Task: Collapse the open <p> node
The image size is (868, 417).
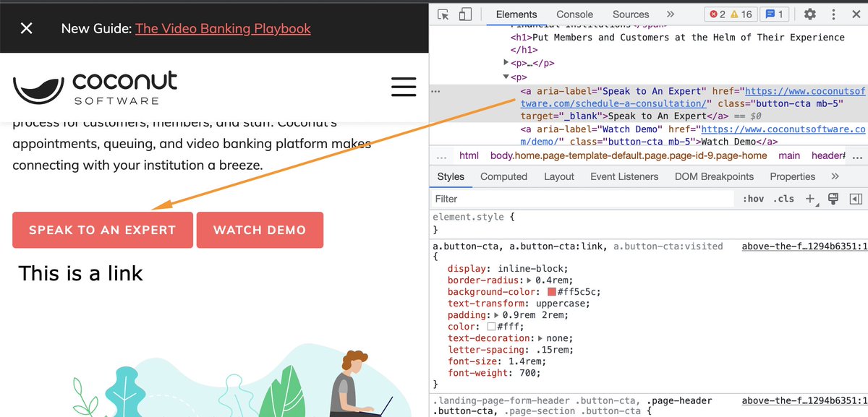Action: (507, 77)
